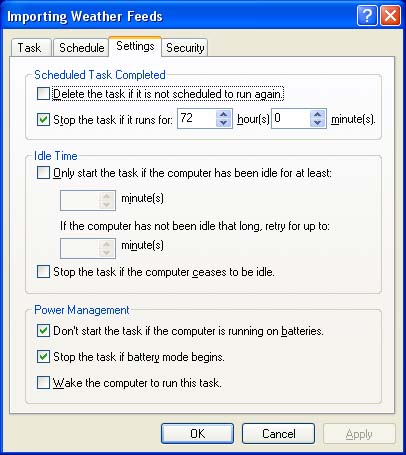Viewport: 406px width, 455px height.
Task: Open the Schedule tab
Action: 81,48
